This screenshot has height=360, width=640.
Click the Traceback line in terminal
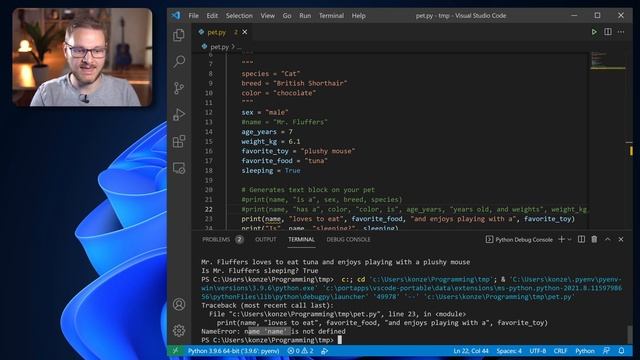click(x=267, y=305)
